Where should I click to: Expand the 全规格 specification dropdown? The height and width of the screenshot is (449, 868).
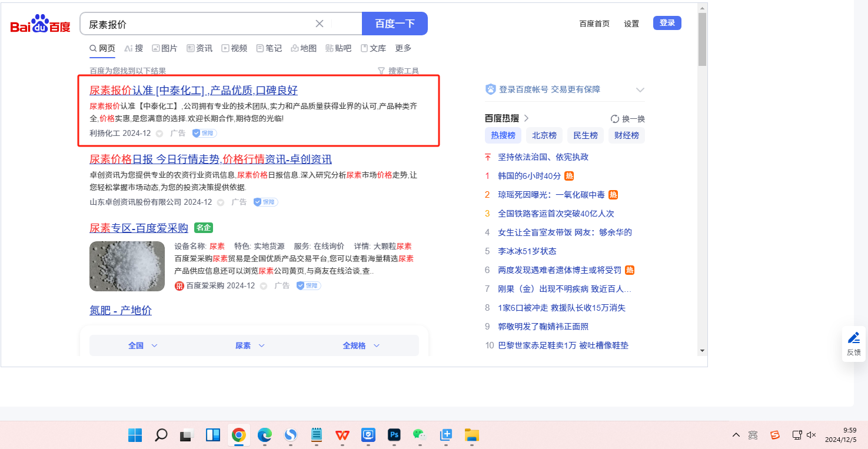(361, 345)
